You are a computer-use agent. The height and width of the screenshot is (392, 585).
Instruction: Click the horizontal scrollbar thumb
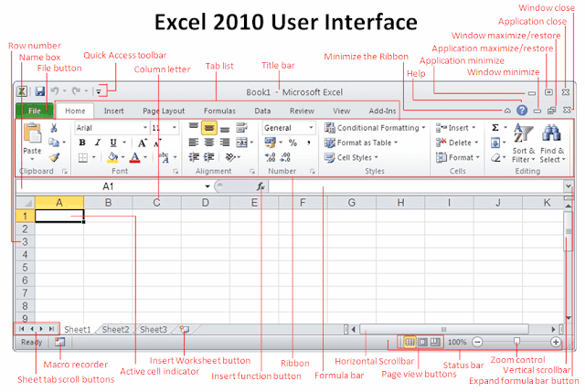[x=444, y=329]
